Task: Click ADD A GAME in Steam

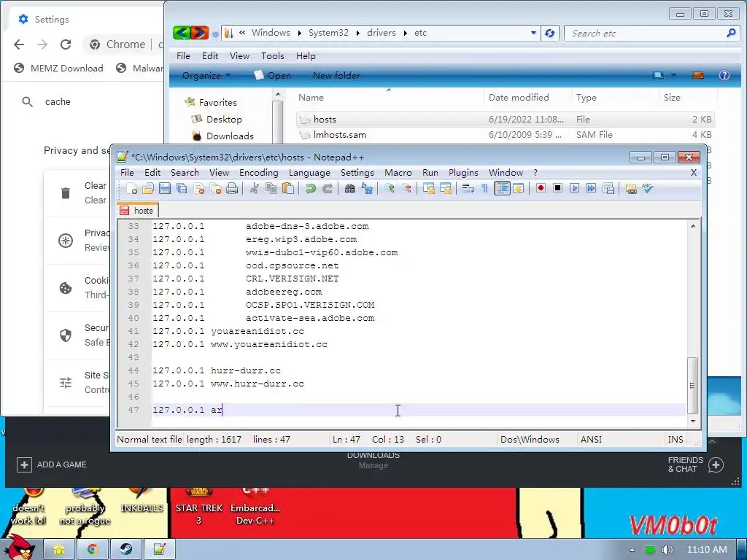Action: (52, 464)
